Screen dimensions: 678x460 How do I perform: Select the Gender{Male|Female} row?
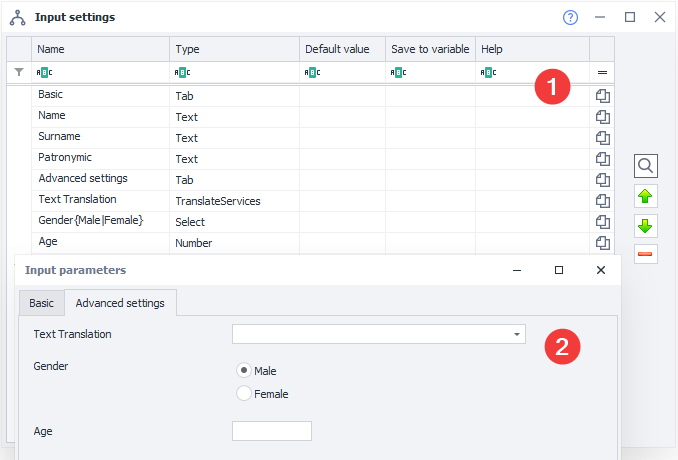pyautogui.click(x=91, y=220)
